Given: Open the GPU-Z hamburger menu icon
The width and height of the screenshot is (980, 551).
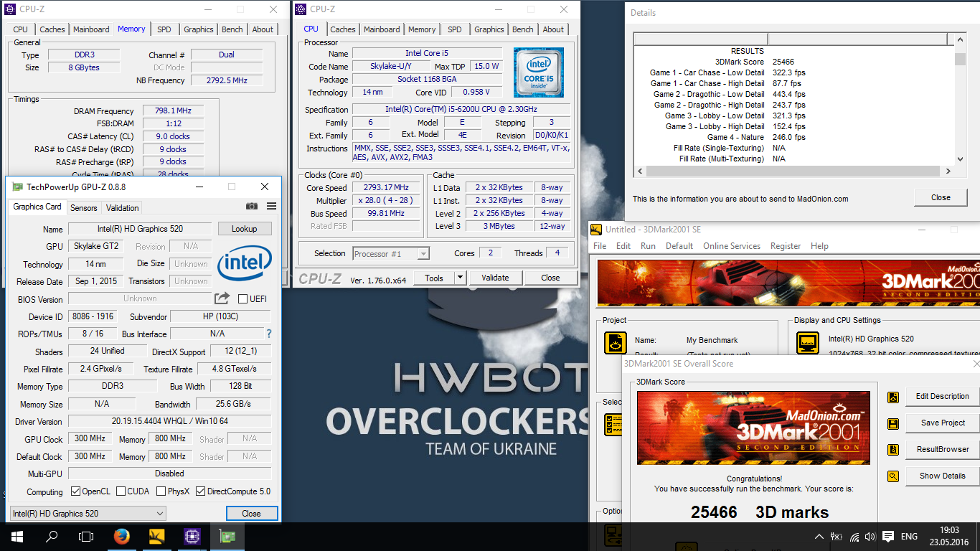Looking at the screenshot, I should click(271, 207).
